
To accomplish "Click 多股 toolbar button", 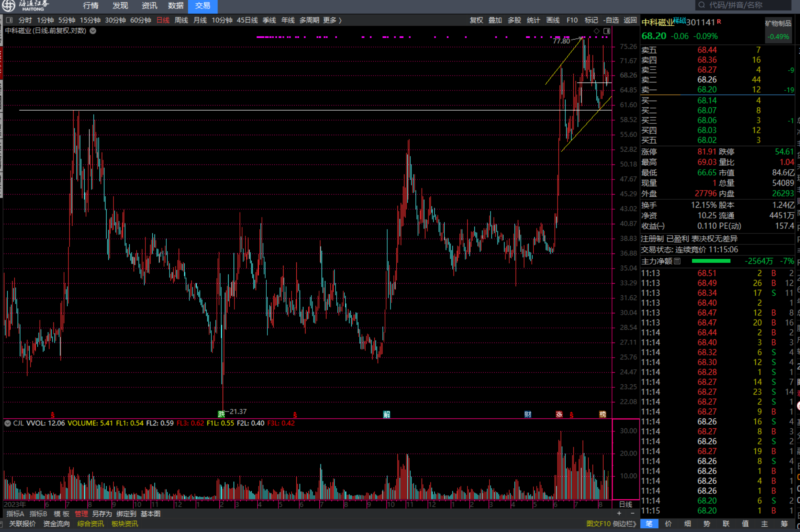I will click(514, 20).
